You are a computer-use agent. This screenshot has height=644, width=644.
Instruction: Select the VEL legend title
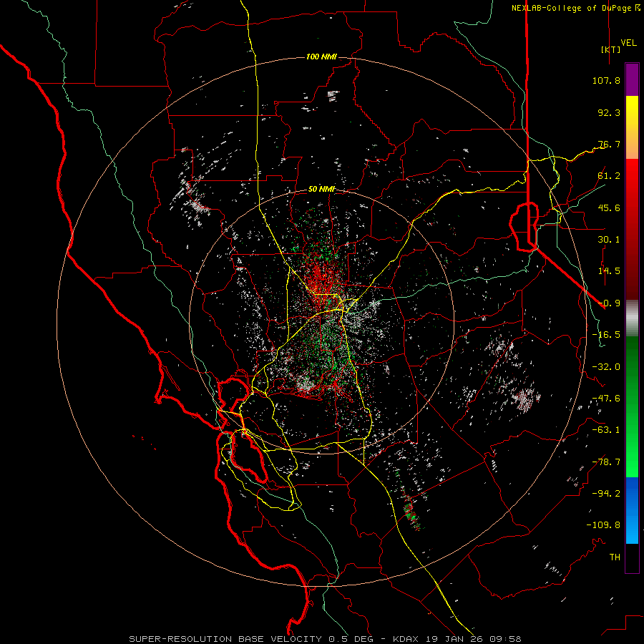coord(628,43)
